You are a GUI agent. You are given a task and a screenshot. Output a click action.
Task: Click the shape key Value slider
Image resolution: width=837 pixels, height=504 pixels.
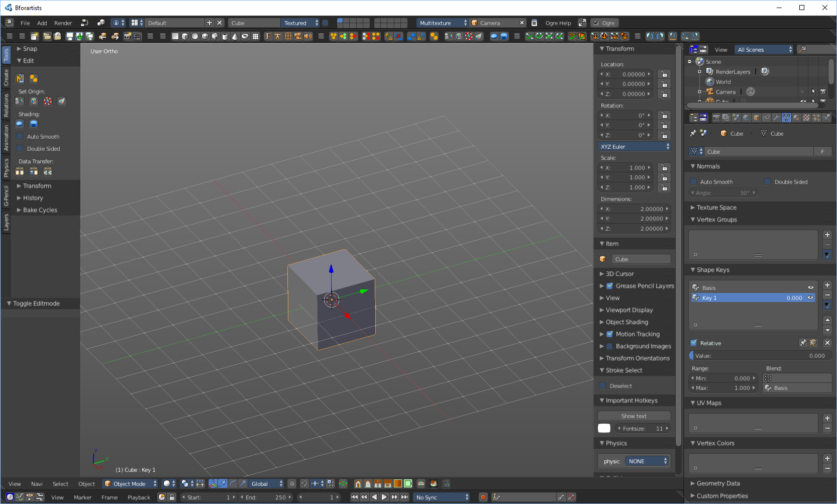(759, 356)
